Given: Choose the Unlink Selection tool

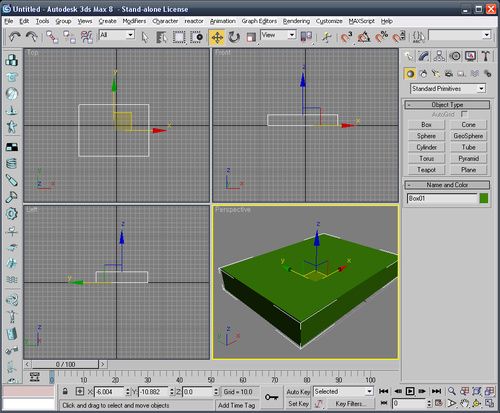Looking at the screenshot, I should tap(69, 37).
